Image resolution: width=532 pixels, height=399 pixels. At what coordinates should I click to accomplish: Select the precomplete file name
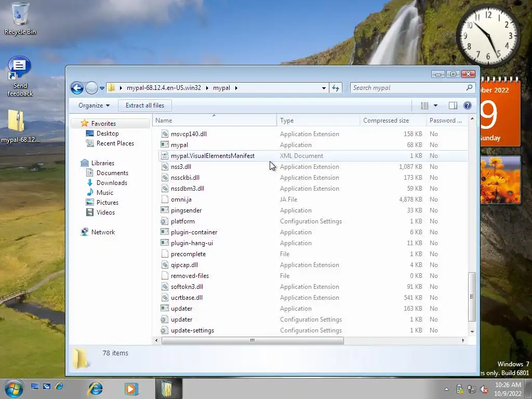[188, 254]
